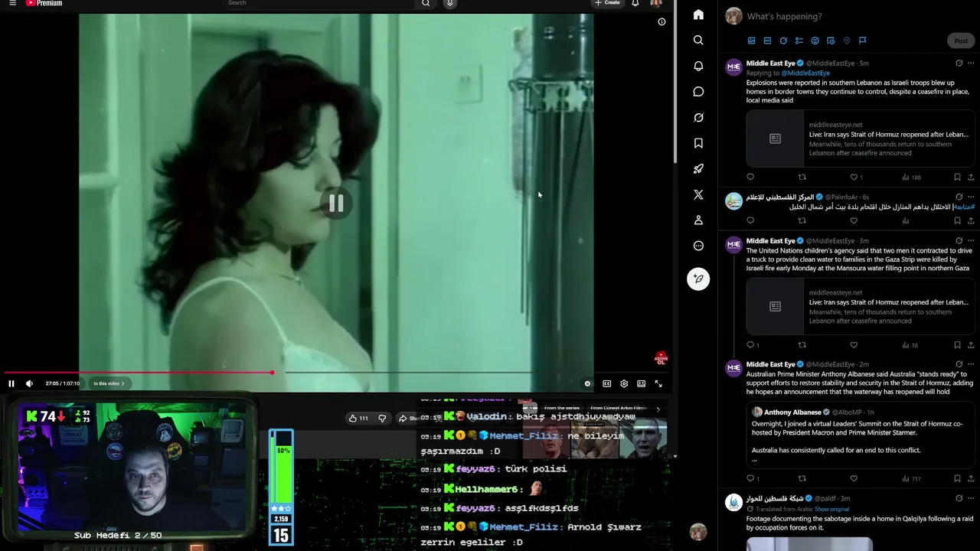Open the emoji picker for the post
The height and width of the screenshot is (551, 980).
pos(815,41)
